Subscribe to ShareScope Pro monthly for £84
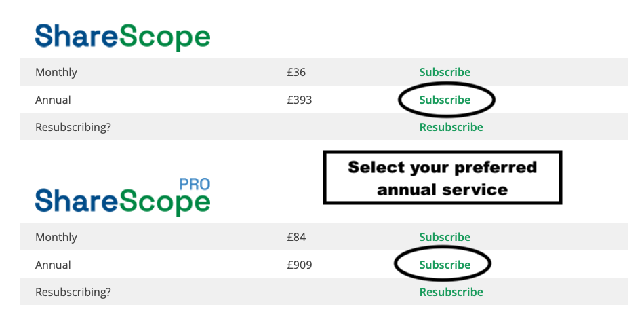The image size is (644, 319). 445,237
